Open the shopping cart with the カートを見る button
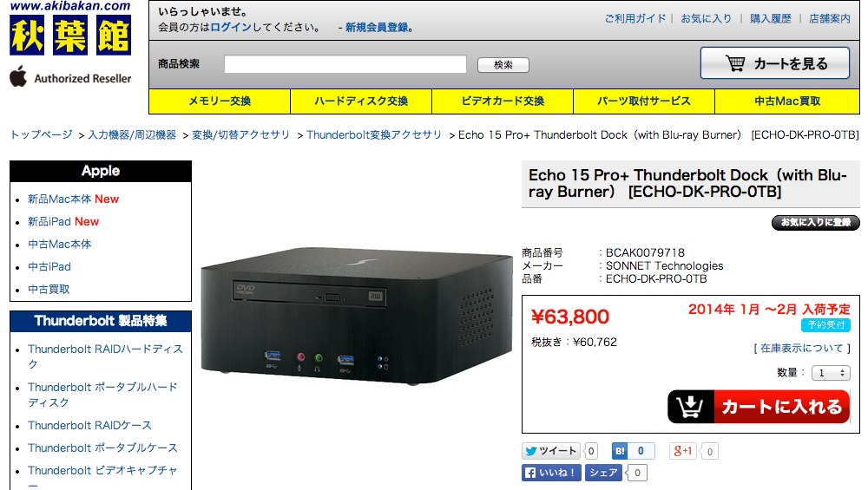The image size is (868, 490). [774, 63]
